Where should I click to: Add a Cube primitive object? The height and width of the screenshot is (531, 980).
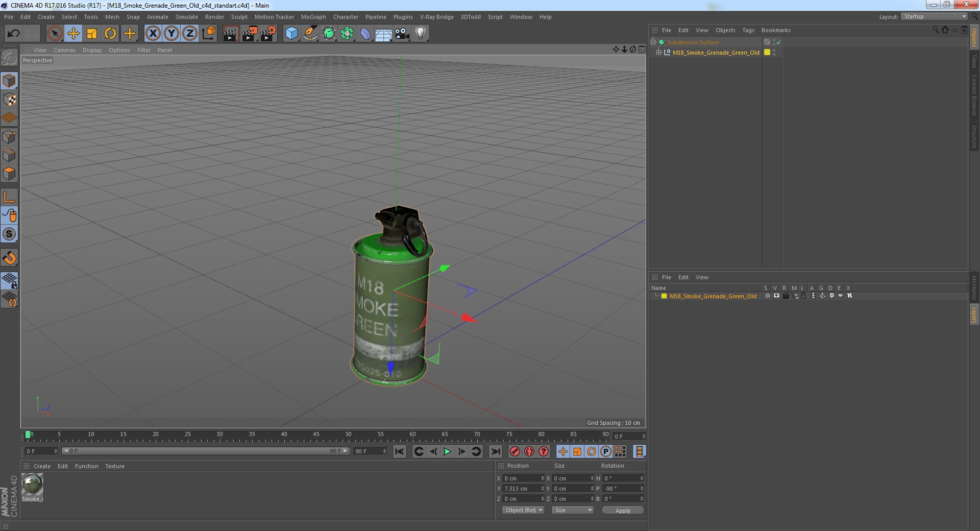point(291,34)
